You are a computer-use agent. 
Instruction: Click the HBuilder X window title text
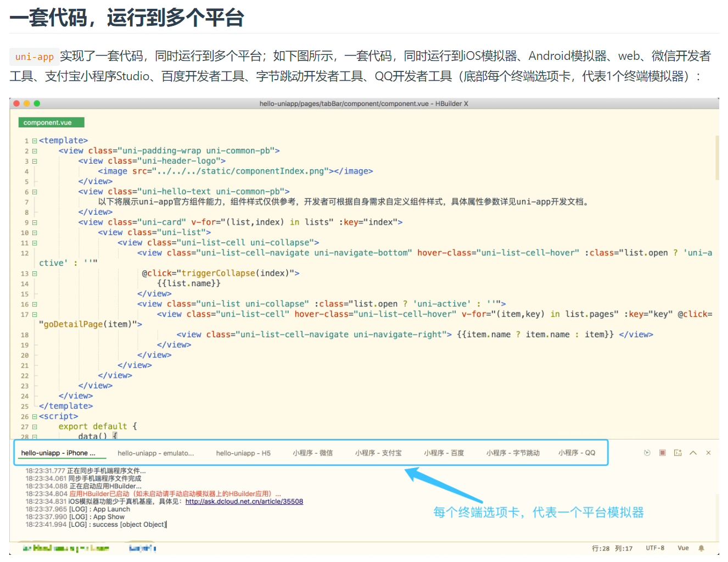(364, 103)
